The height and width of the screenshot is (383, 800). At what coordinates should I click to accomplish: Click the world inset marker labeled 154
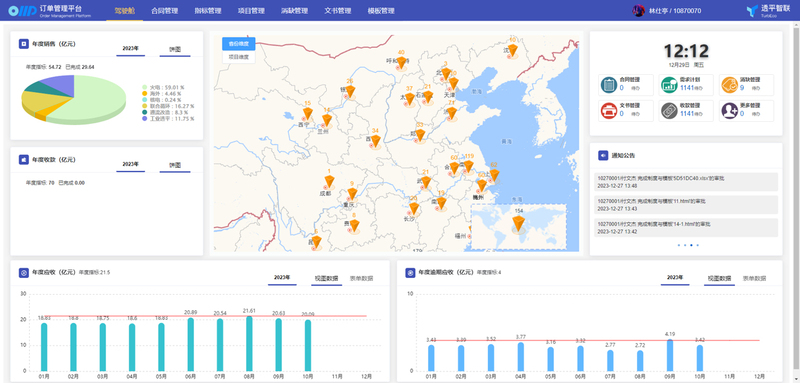coord(519,223)
